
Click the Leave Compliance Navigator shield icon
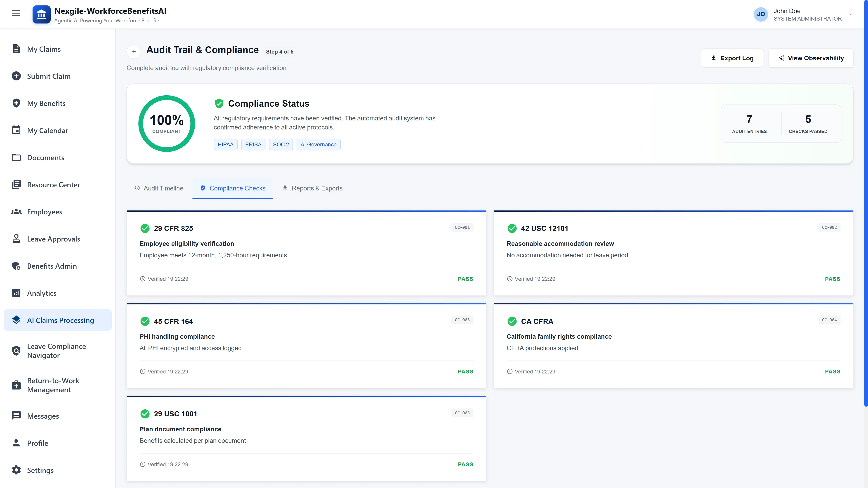16,351
